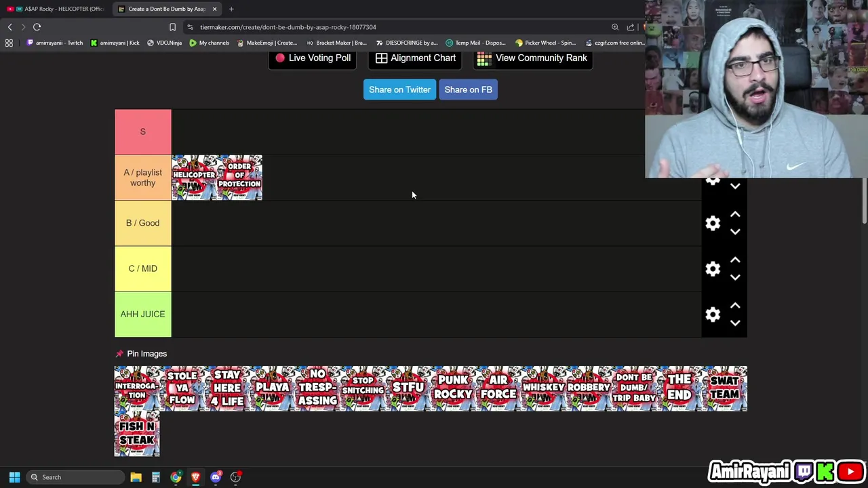This screenshot has height=488, width=868.
Task: Open site settings icon in address bar
Action: pos(191,27)
